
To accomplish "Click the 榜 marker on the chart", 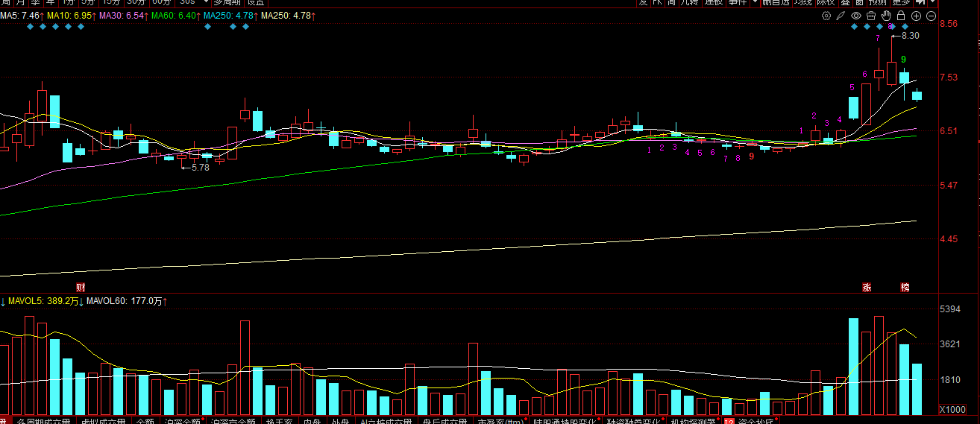I will [905, 287].
